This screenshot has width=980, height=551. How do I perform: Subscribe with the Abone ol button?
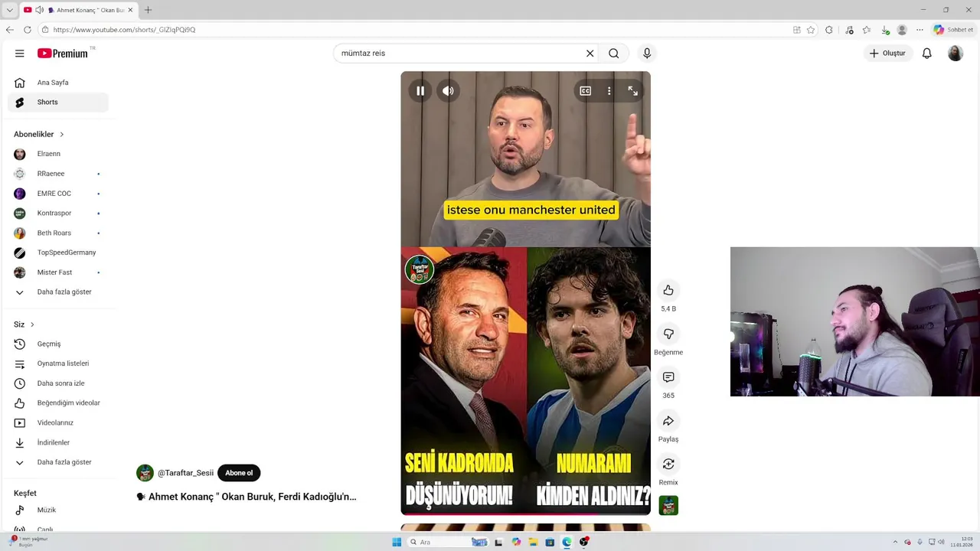click(x=239, y=473)
